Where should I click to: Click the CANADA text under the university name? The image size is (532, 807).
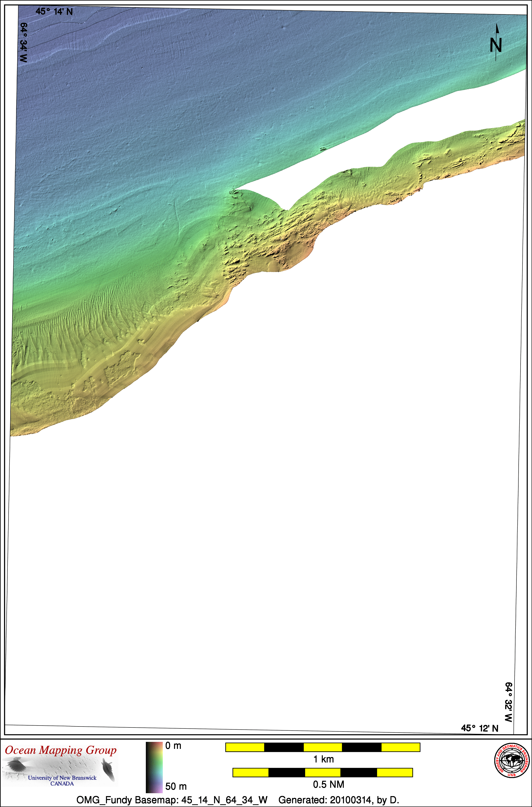[62, 784]
